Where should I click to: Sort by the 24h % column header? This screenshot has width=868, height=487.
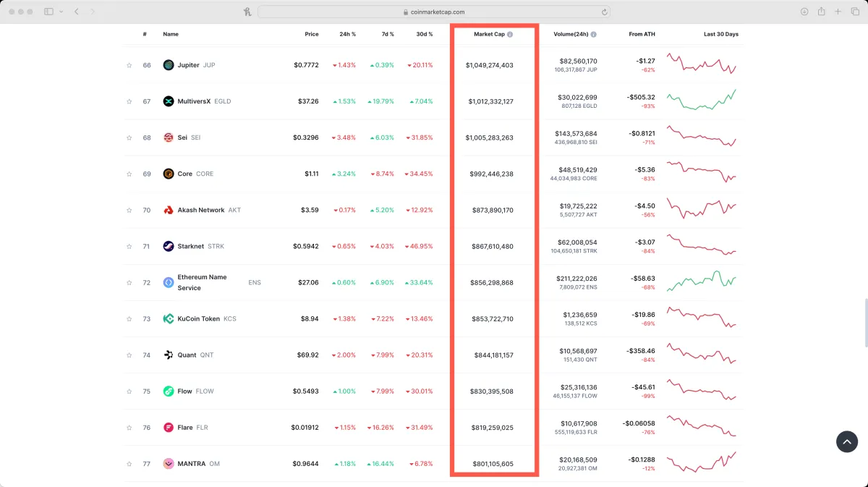349,34
